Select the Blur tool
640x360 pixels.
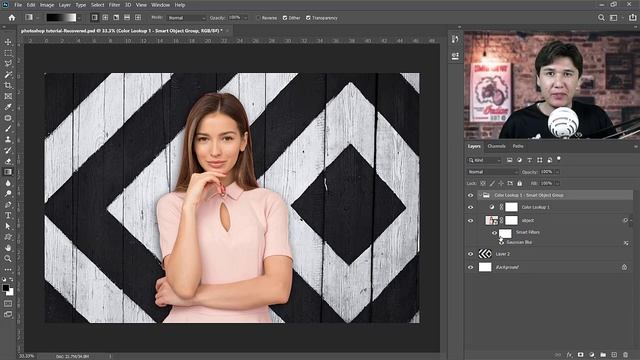8,183
